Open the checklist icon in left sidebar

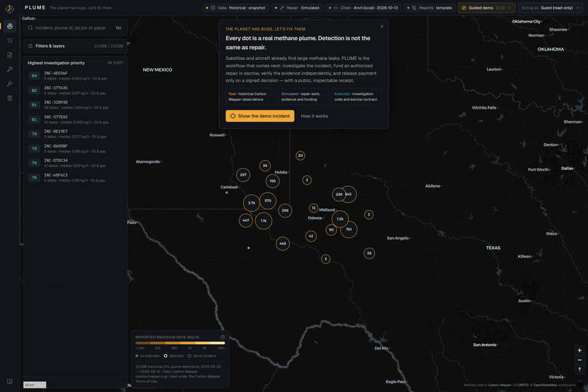[x=9, y=40]
